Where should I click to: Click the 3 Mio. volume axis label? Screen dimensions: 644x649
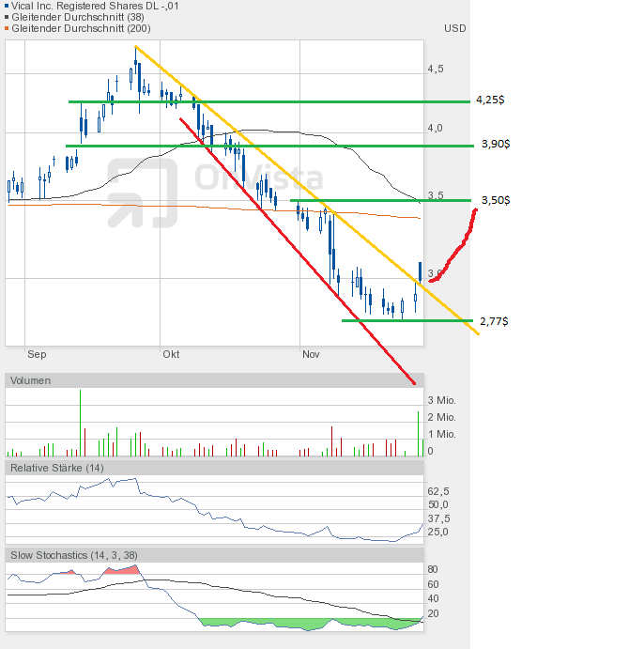point(442,400)
